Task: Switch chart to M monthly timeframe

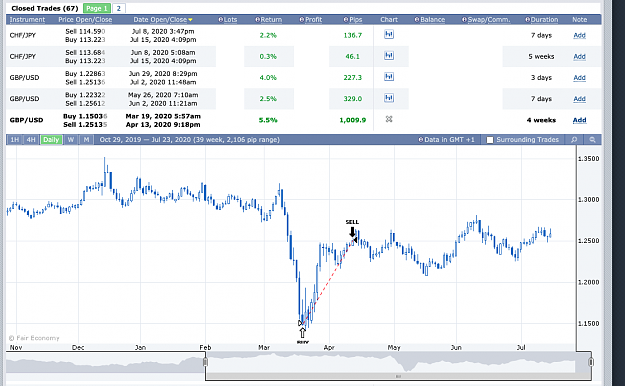Action: coord(86,140)
